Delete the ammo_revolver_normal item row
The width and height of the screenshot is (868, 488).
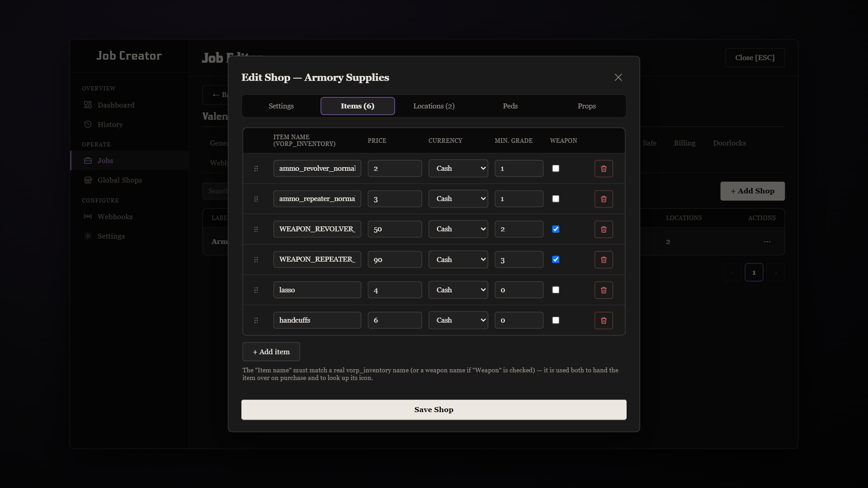click(x=604, y=169)
